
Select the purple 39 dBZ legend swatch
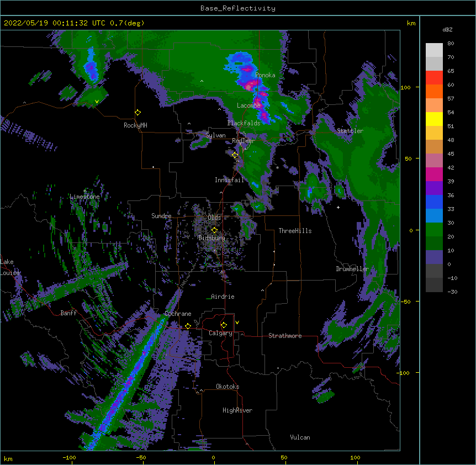[x=434, y=188]
